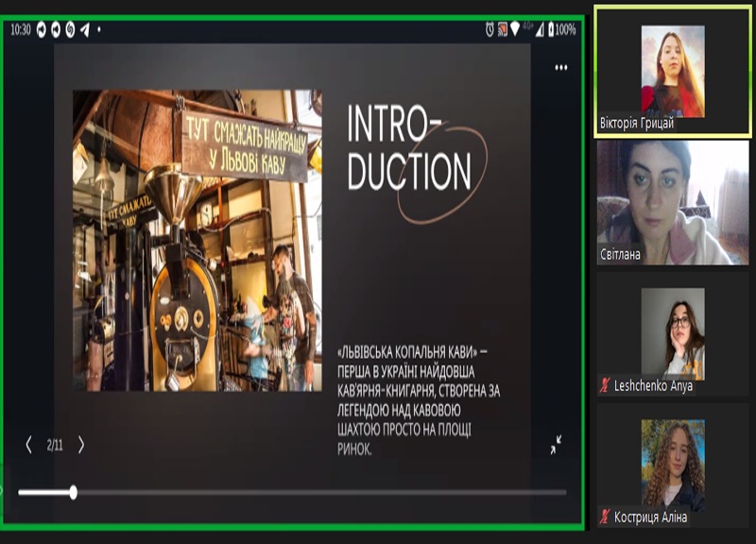Image resolution: width=756 pixels, height=544 pixels.
Task: Tap the Wi-Fi status icon
Action: coord(515,29)
